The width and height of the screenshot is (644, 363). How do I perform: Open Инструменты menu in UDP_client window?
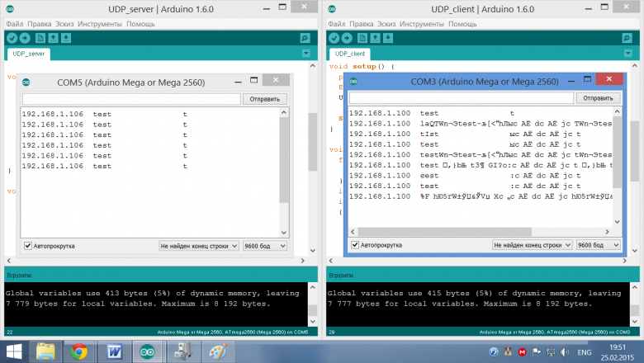pos(422,24)
